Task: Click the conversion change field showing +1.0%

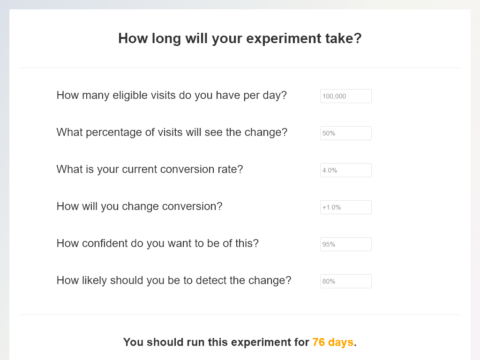Action: (x=346, y=207)
